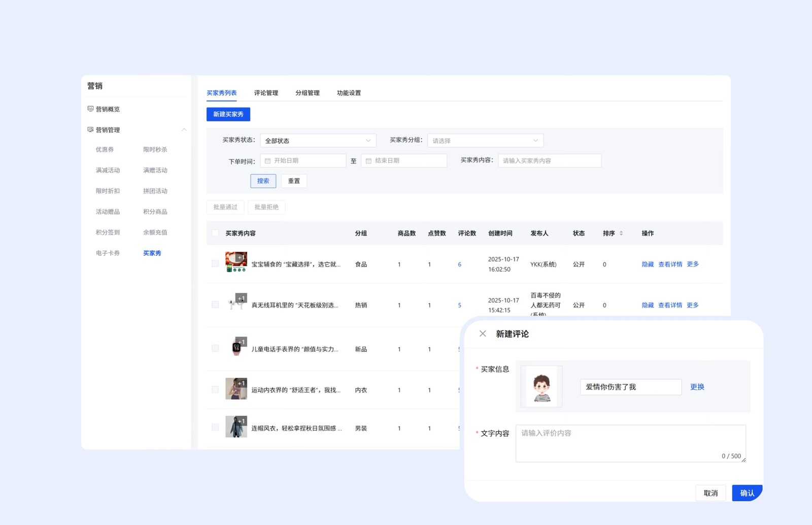
Task: Click the 文字内容 comment text area
Action: 630,443
